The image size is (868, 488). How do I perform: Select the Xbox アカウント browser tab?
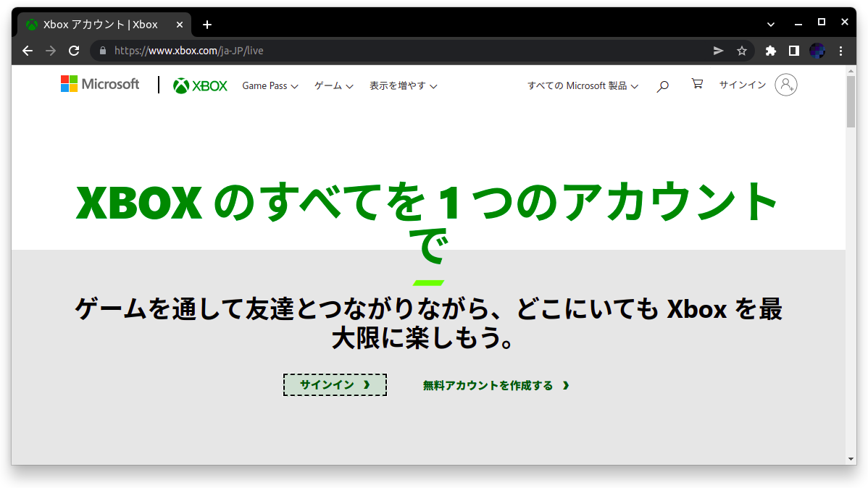(94, 24)
